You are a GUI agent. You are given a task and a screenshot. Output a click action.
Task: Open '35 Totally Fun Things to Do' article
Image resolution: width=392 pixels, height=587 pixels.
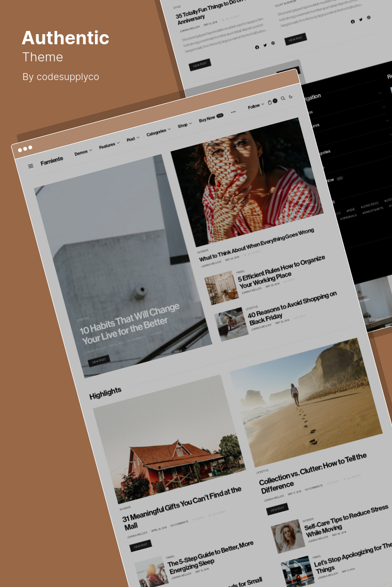tap(210, 12)
